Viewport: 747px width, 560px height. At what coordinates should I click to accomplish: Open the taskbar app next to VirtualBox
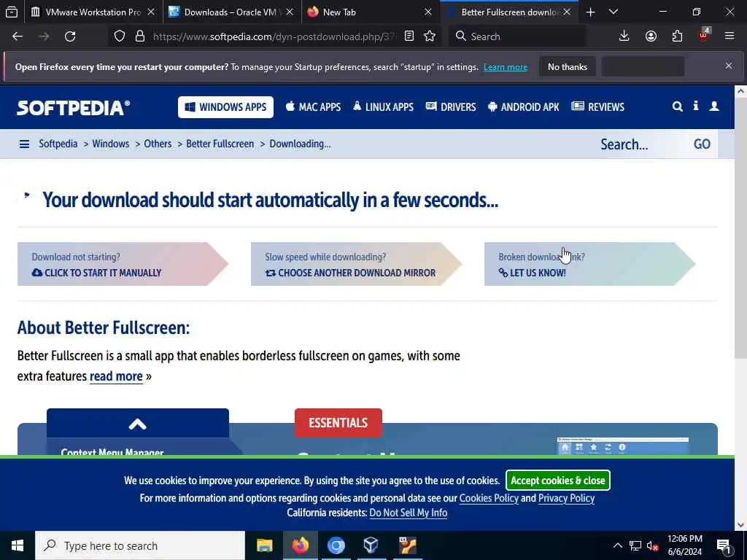click(407, 545)
